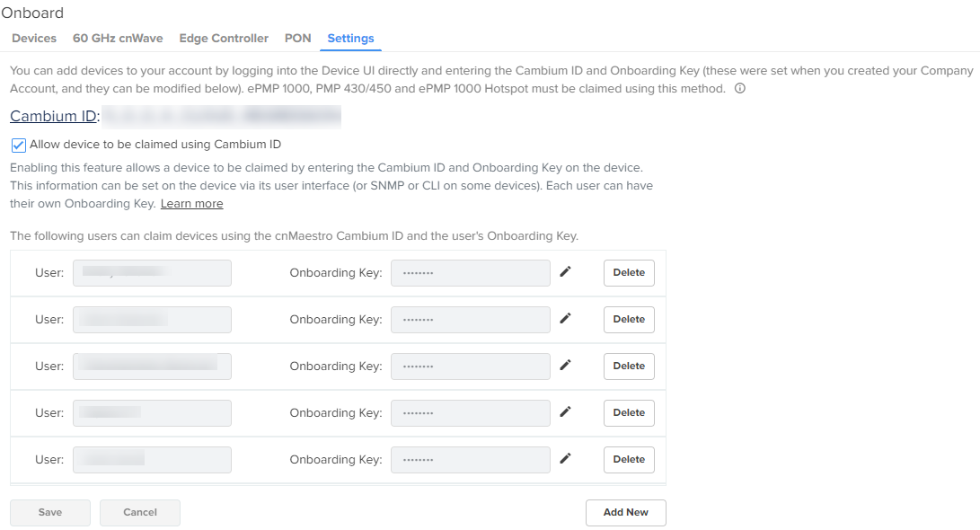Open the Learn more link
This screenshot has width=980, height=530.
(x=191, y=204)
